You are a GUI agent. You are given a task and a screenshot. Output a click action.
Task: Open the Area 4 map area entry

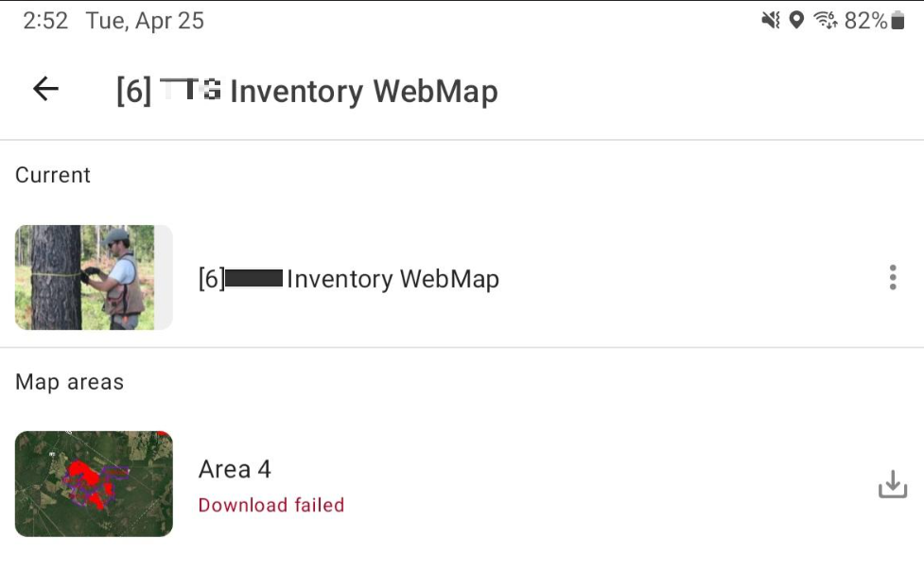click(x=378, y=484)
